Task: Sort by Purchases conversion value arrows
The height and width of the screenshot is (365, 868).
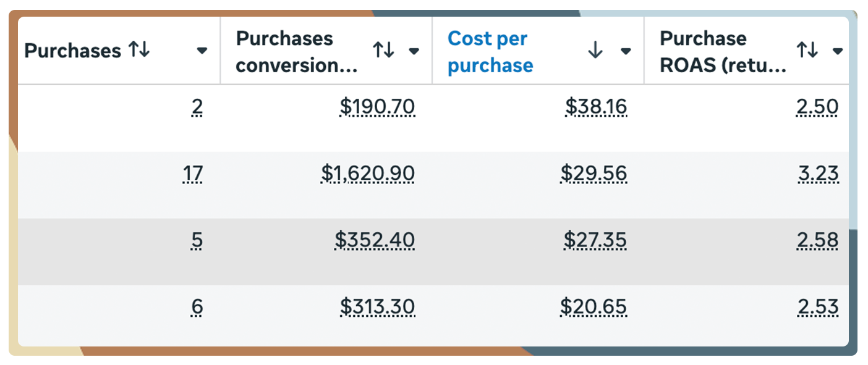Action: [383, 51]
